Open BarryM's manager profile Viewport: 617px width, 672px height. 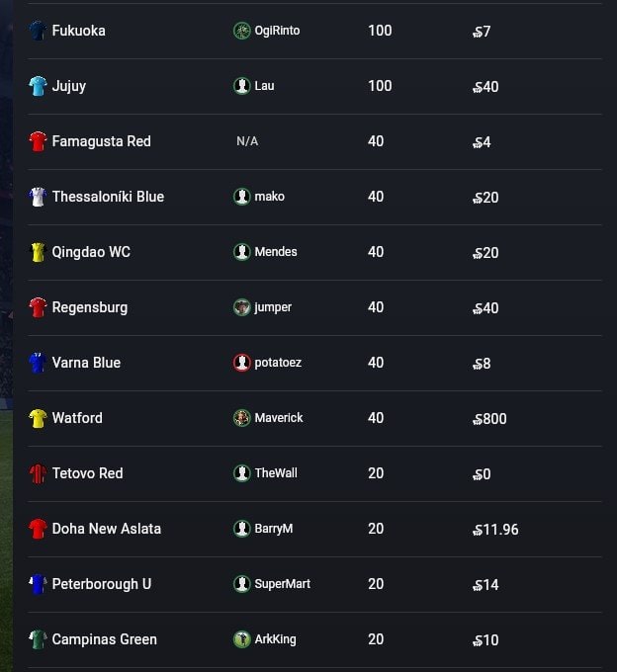(274, 529)
